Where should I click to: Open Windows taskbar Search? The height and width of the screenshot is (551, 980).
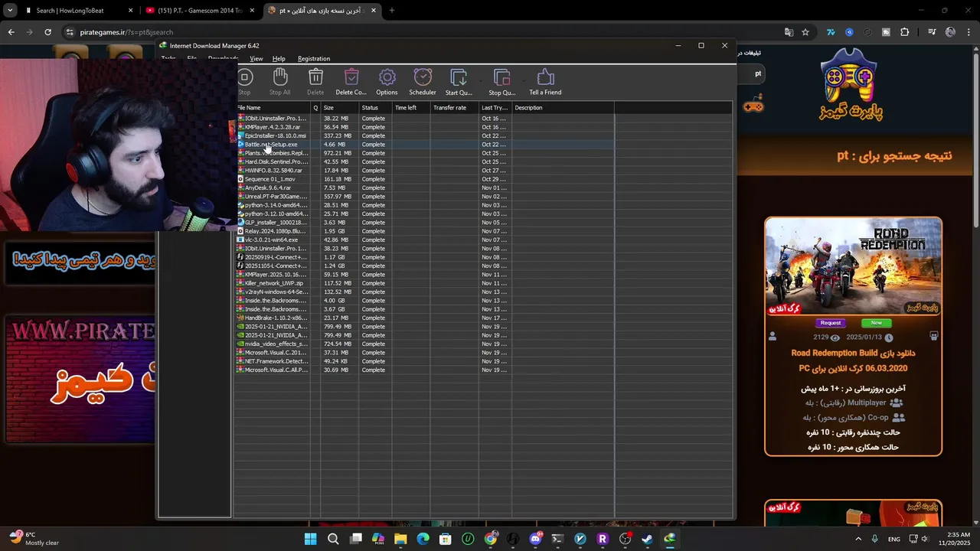333,539
